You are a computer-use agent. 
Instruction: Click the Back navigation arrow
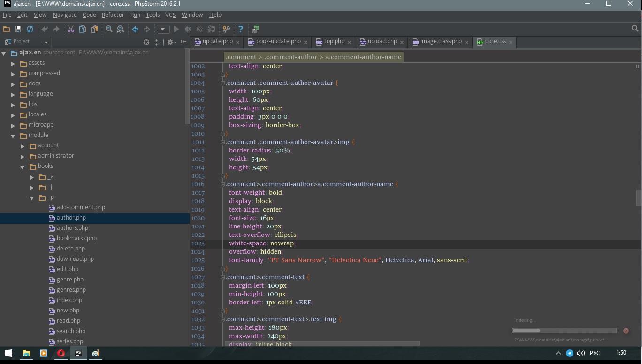coord(135,29)
